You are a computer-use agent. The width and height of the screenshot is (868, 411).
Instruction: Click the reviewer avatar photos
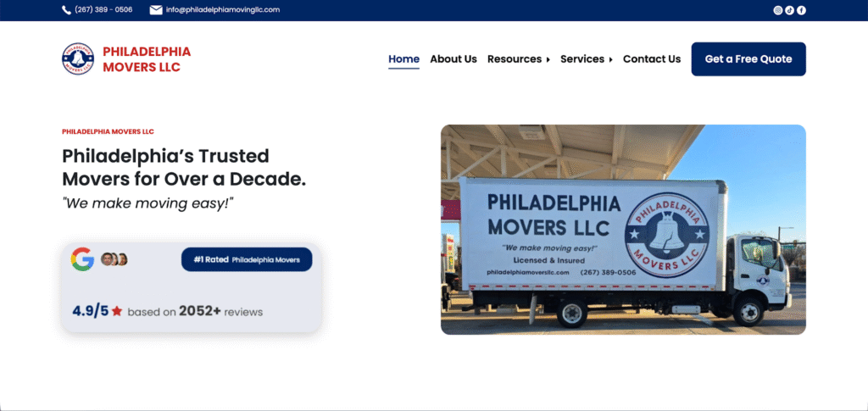coord(114,258)
